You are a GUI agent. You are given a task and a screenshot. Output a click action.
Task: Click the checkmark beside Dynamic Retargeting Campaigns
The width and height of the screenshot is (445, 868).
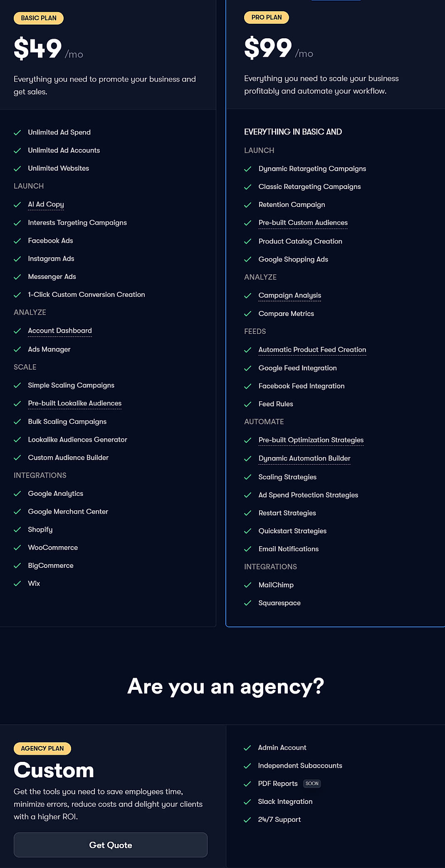248,169
